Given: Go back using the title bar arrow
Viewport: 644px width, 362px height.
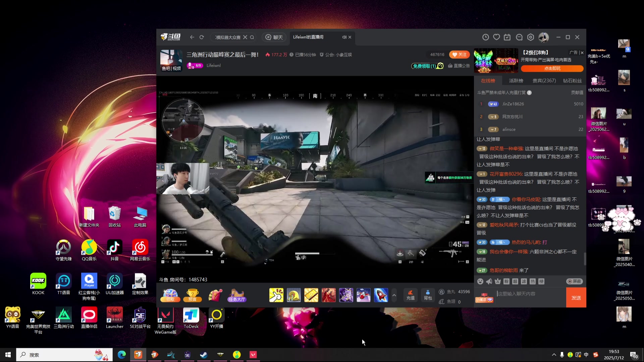Looking at the screenshot, I should pyautogui.click(x=192, y=37).
